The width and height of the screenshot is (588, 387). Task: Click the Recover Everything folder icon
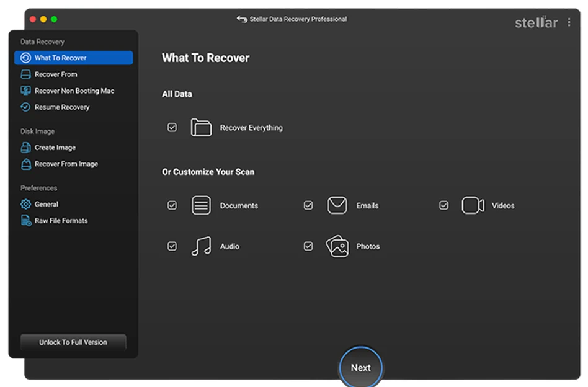point(201,128)
